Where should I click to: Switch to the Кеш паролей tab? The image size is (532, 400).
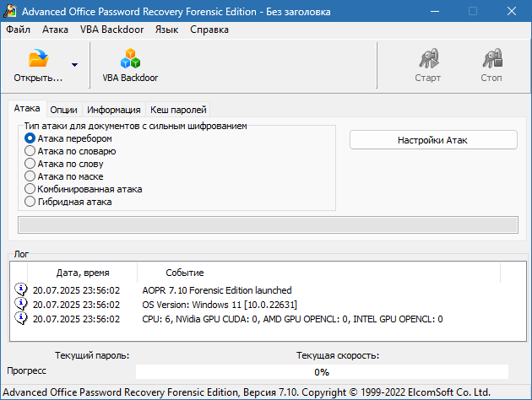click(x=178, y=110)
